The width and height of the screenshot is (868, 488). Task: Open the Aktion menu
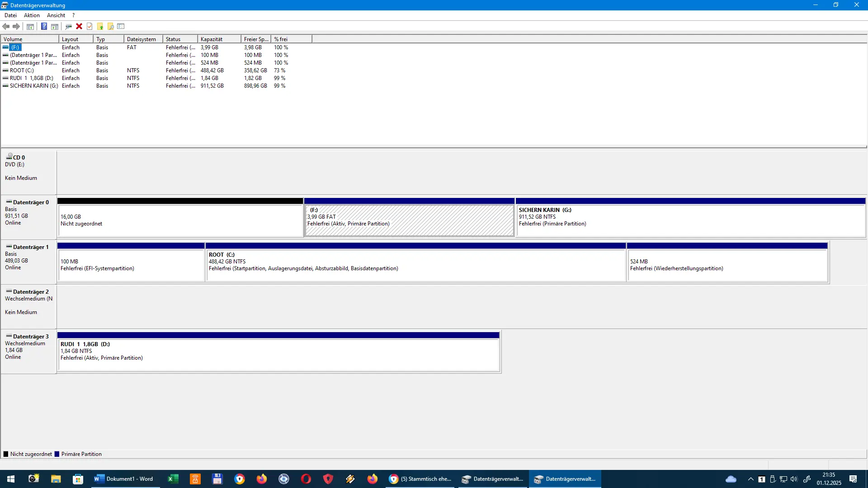(32, 15)
